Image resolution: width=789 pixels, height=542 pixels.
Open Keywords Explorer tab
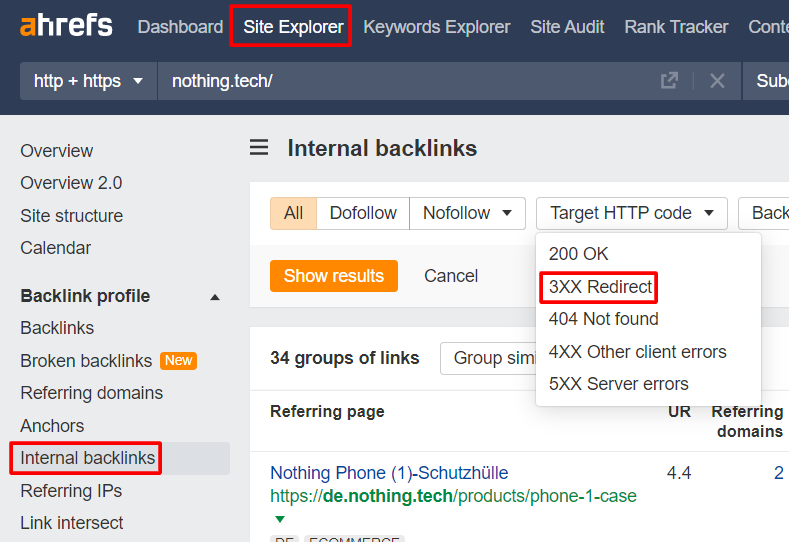[437, 27]
